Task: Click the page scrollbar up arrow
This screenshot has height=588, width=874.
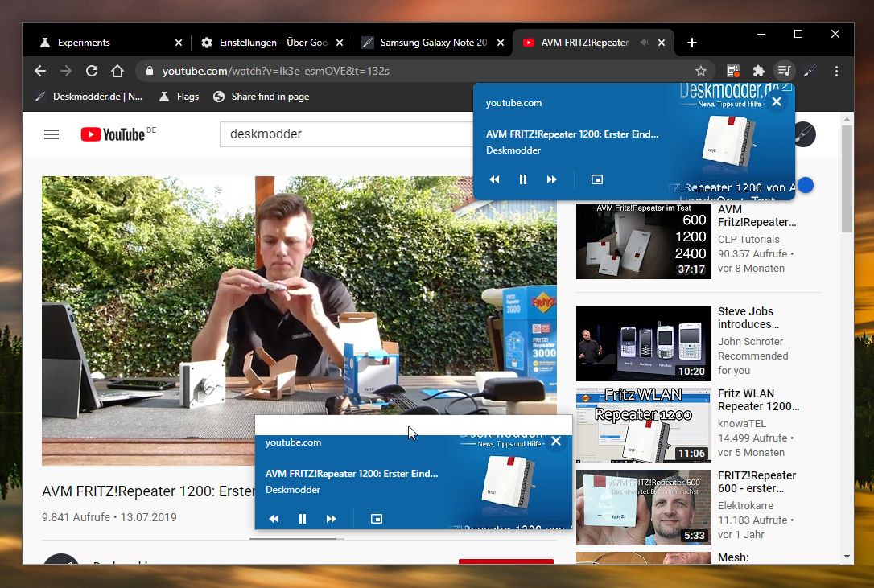Action: (847, 119)
